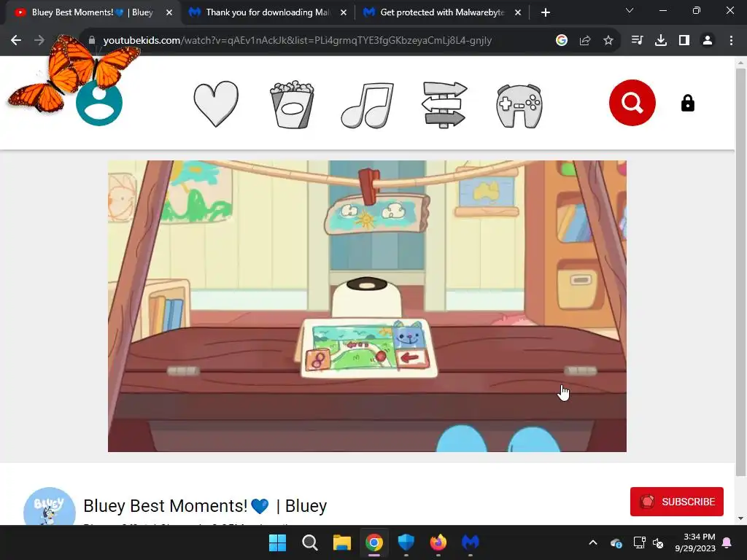Switch to Get protected with Malwarebytes tab
The image size is (747, 560).
pyautogui.click(x=441, y=12)
